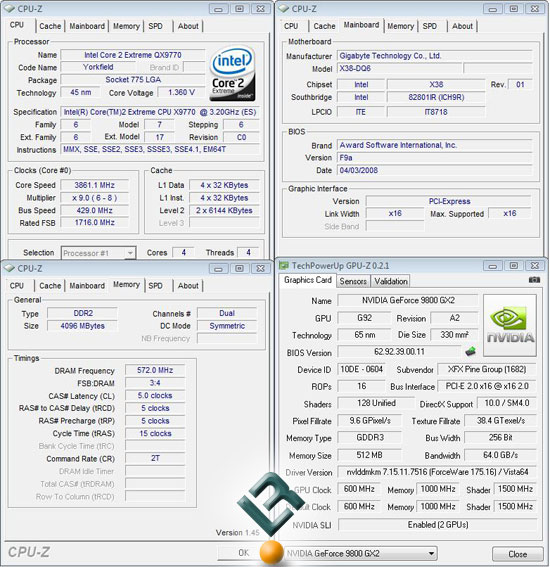The height and width of the screenshot is (567, 550).
Task: Click the Core Voltage value 1.360 V
Action: click(182, 93)
